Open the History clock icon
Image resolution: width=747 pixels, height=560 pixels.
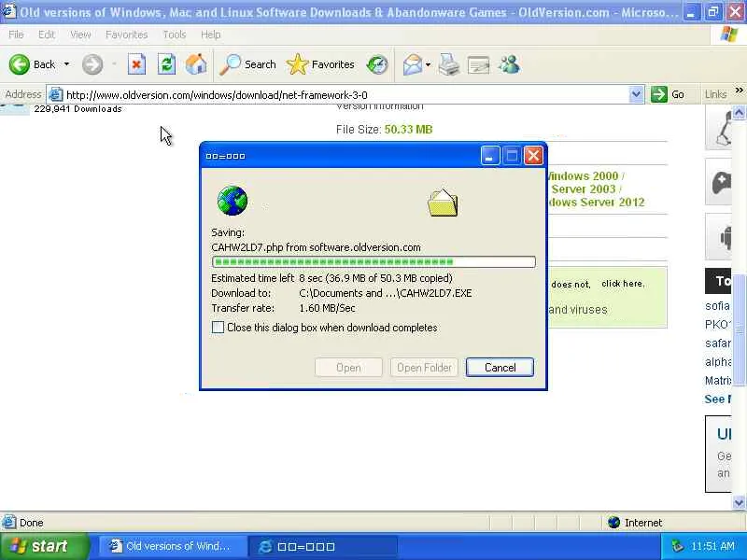coord(377,64)
